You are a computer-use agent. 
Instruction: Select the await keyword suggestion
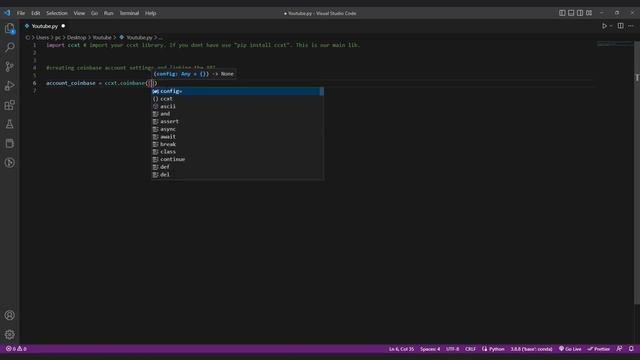pos(238,137)
